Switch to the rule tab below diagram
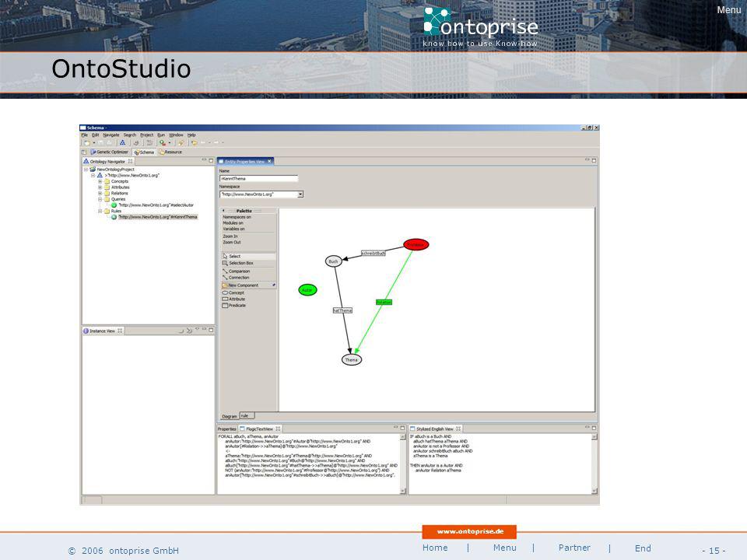 tap(247, 415)
